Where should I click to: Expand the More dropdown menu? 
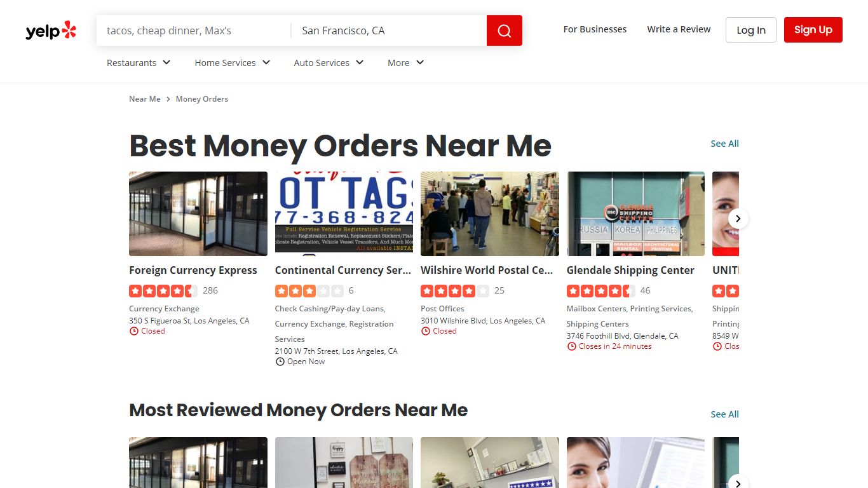406,62
